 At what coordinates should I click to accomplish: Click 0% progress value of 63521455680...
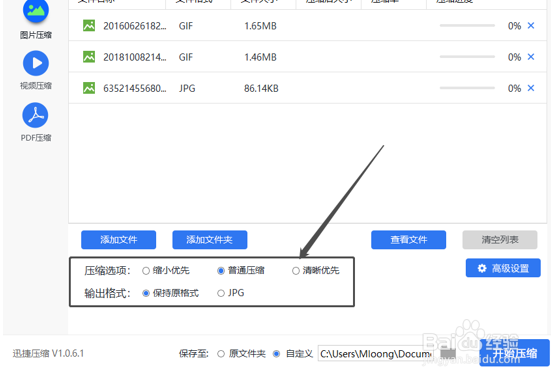tap(514, 88)
